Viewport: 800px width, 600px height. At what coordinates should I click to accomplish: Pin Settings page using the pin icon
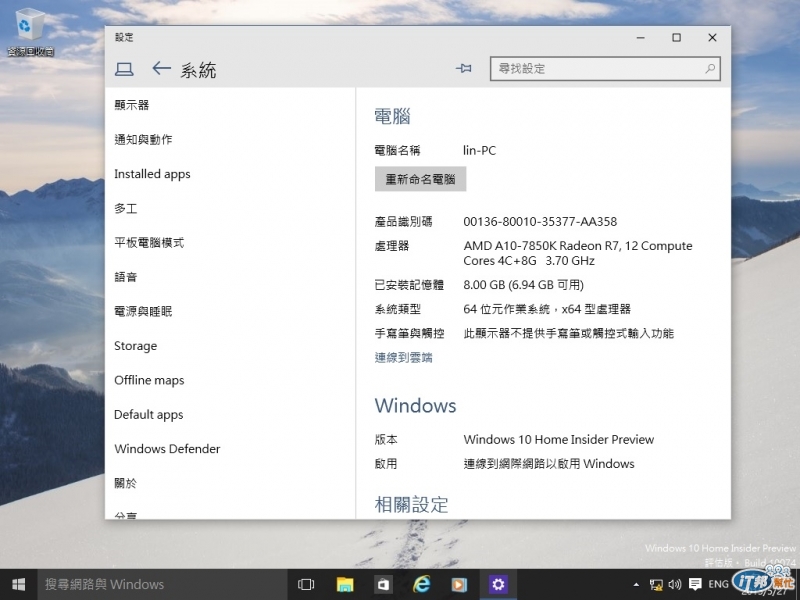click(x=463, y=68)
